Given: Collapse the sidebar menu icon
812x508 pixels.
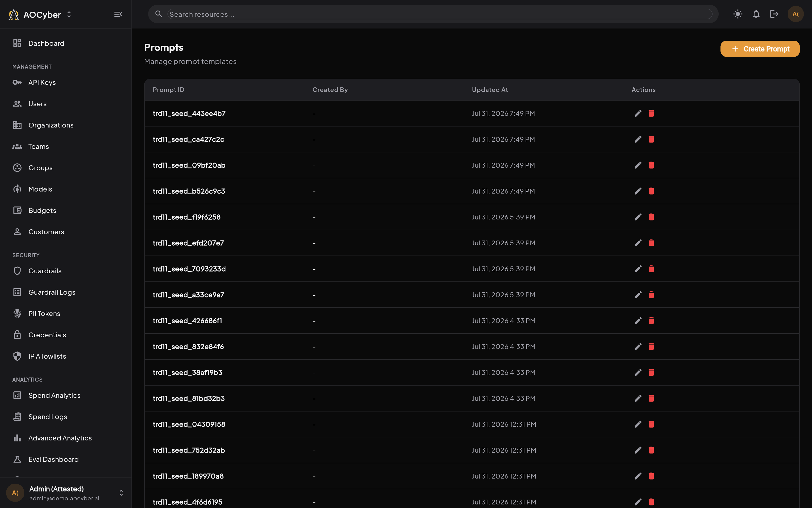Looking at the screenshot, I should [118, 14].
